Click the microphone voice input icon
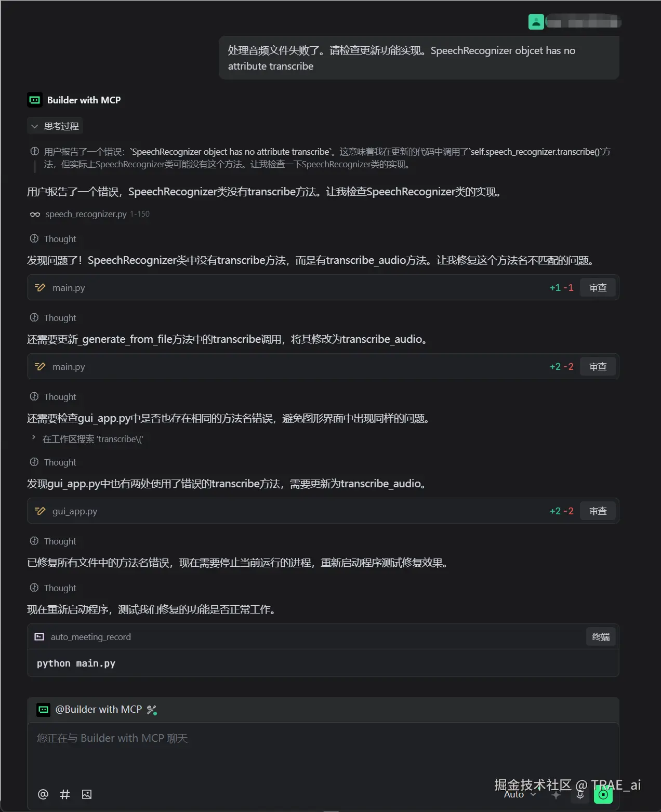661x812 pixels. tap(580, 794)
